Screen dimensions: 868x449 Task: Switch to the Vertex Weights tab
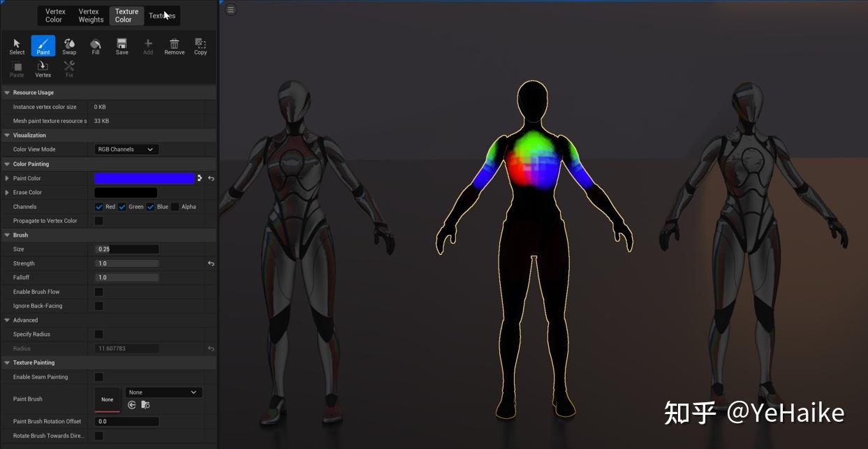[x=91, y=15]
